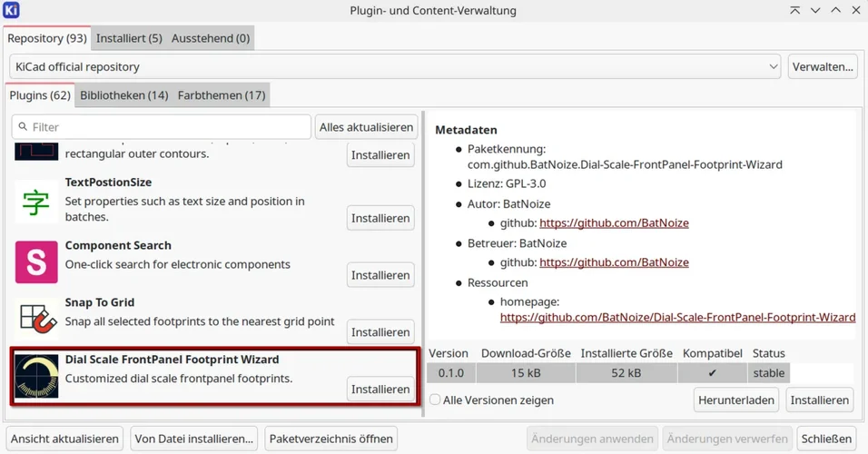Click the Schließen button

click(826, 439)
